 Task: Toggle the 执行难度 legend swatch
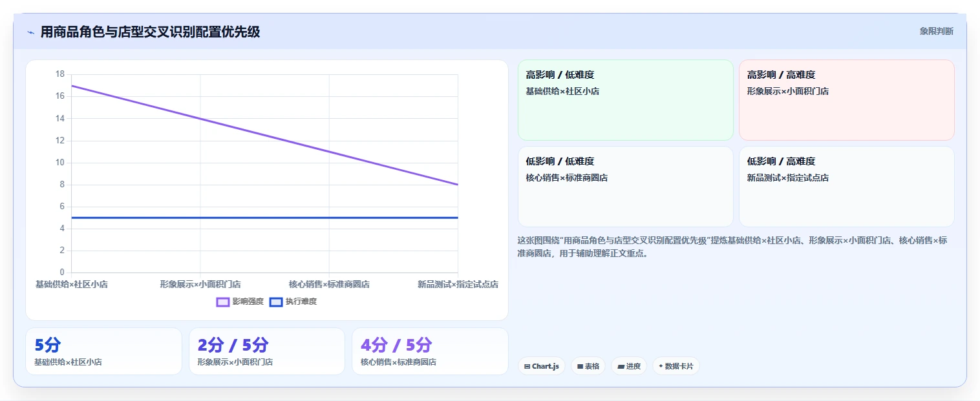click(x=276, y=302)
